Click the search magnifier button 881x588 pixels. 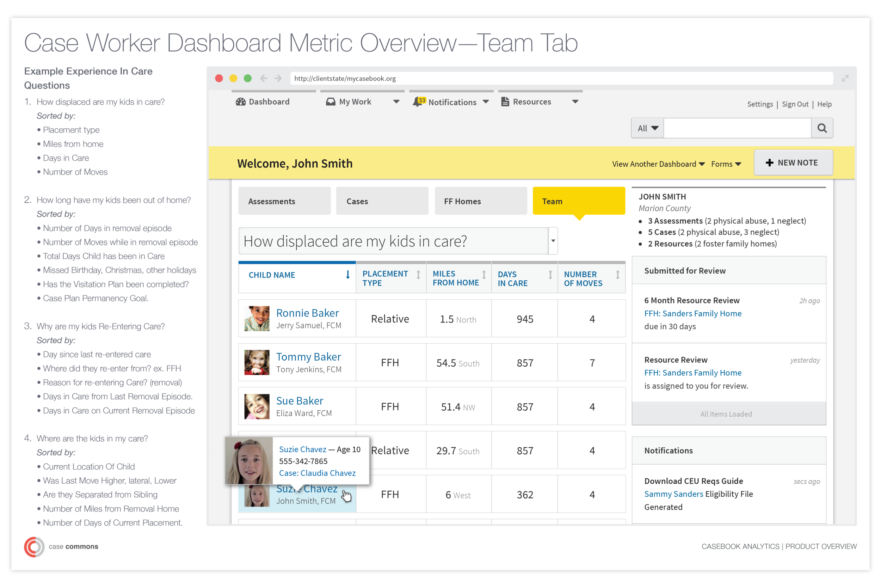(822, 128)
